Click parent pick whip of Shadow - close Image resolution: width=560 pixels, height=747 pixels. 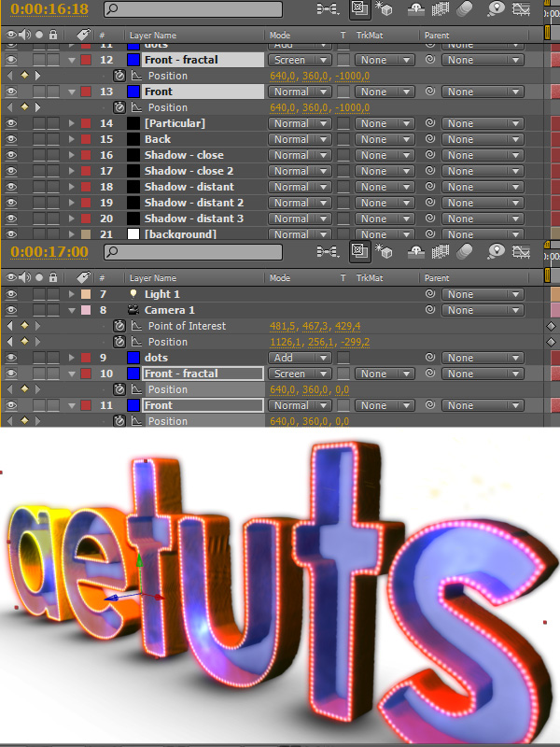pos(430,155)
